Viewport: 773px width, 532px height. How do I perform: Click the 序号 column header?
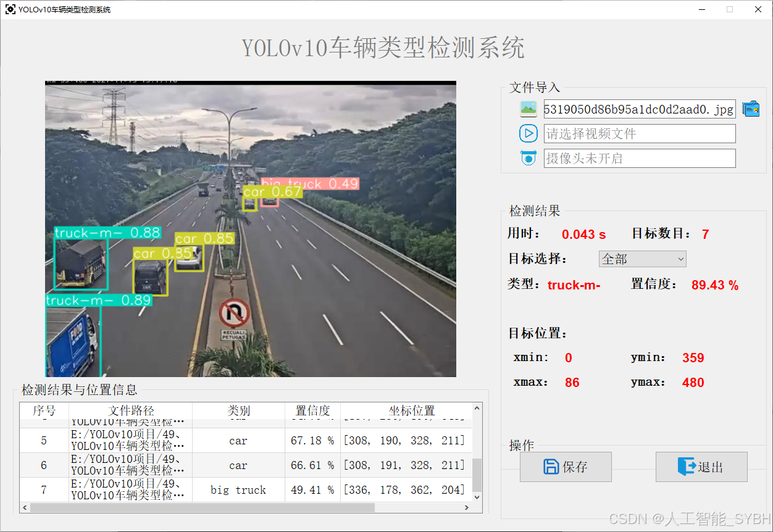click(44, 410)
